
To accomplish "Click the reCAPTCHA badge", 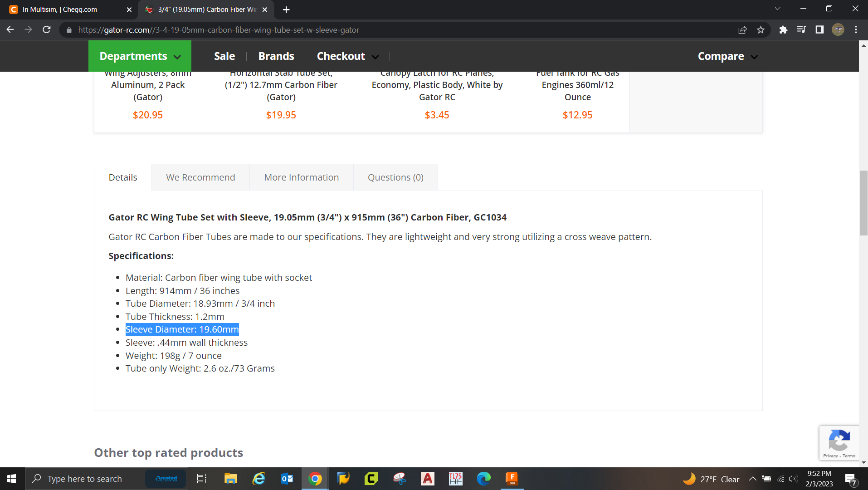I will coord(839,443).
